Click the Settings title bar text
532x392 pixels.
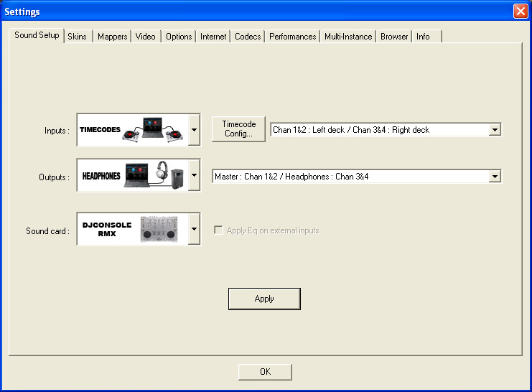pos(22,12)
